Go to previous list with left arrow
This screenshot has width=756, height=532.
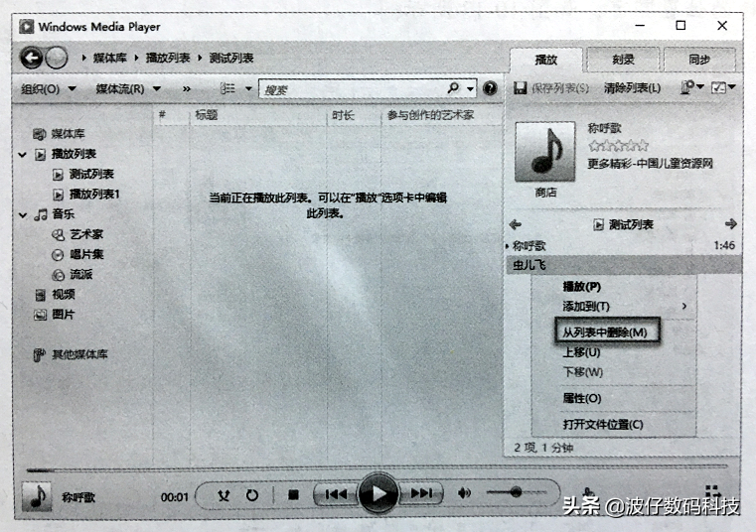[x=516, y=224]
